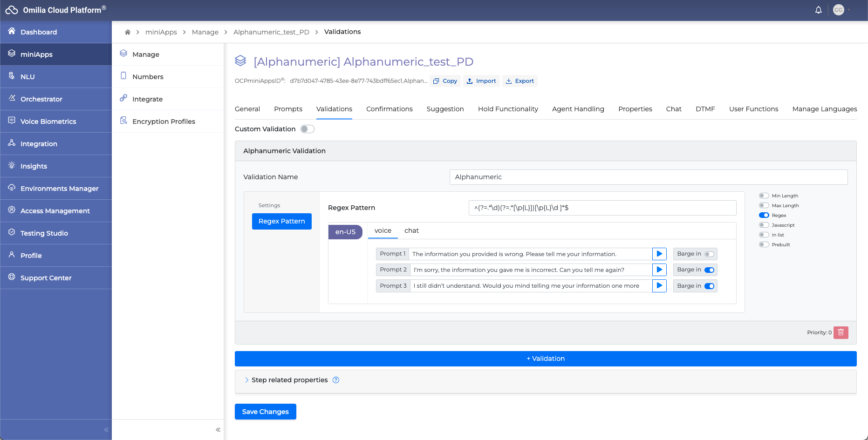Viewport: 868px width, 440px height.
Task: Turn on Barge in for Prompt 1
Action: pyautogui.click(x=709, y=254)
